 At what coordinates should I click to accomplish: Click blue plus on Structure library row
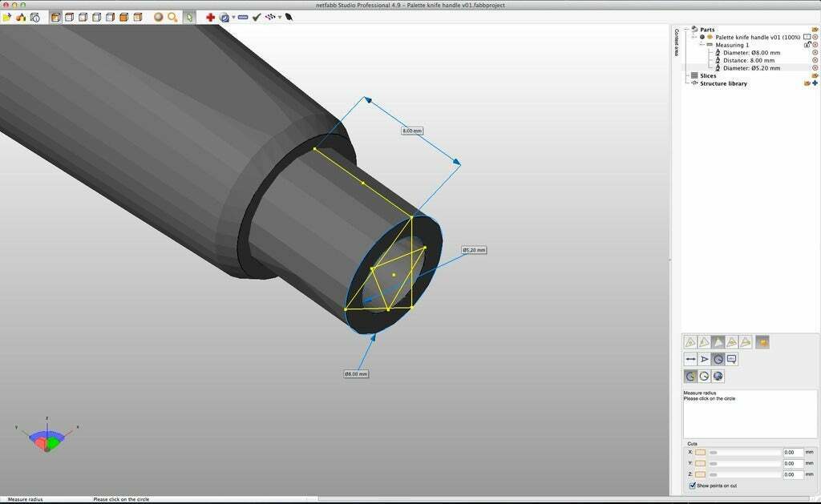click(x=815, y=83)
